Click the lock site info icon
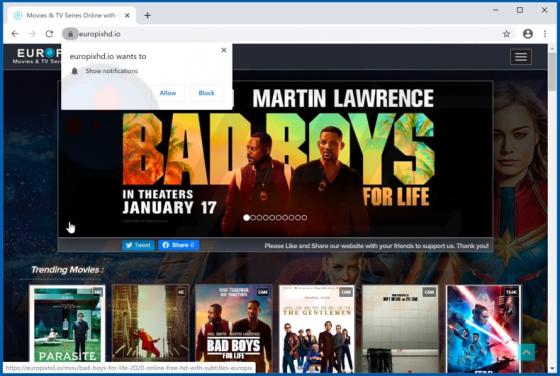This screenshot has height=376, width=560. [70, 34]
